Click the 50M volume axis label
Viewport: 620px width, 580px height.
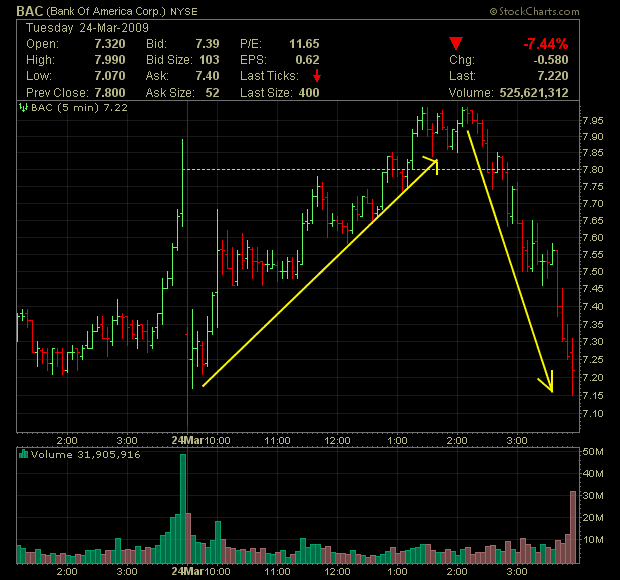click(593, 452)
